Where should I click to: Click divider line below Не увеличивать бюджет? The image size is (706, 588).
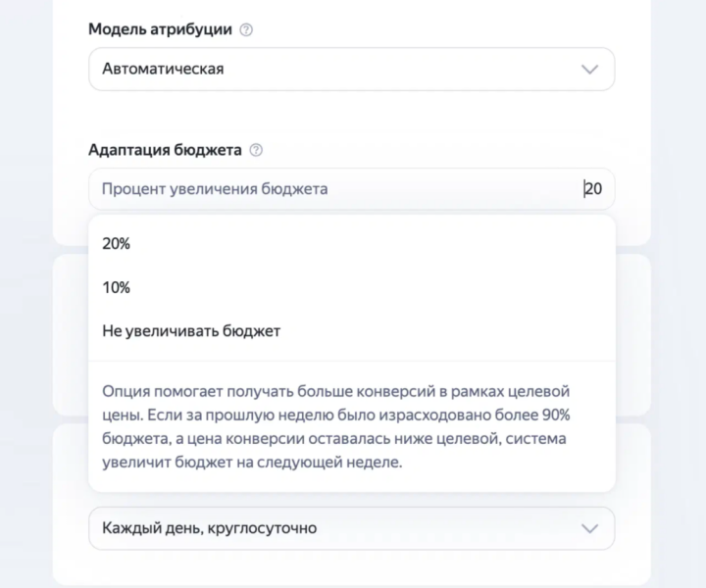click(352, 361)
